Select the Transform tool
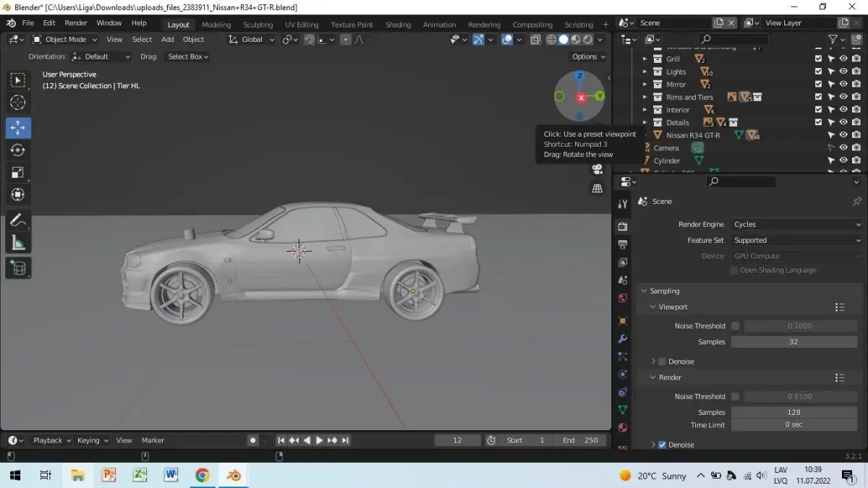 click(18, 195)
